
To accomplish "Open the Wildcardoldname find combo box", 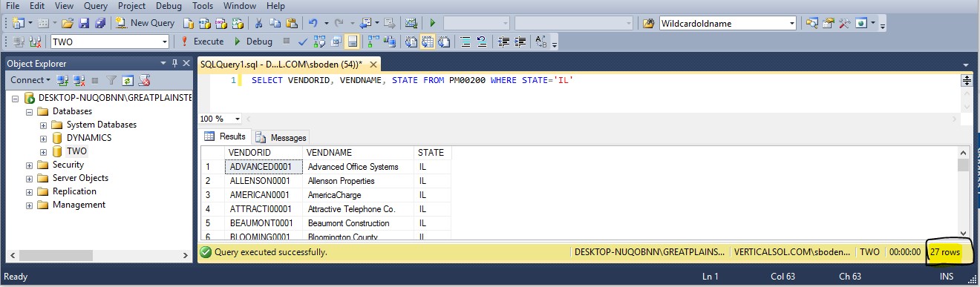I will point(728,23).
